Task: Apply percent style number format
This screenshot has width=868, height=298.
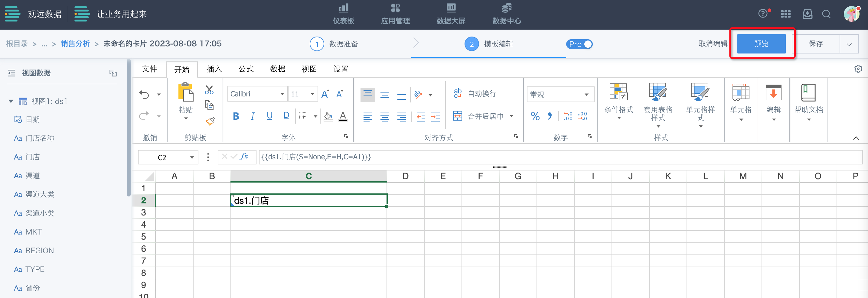Action: tap(535, 116)
